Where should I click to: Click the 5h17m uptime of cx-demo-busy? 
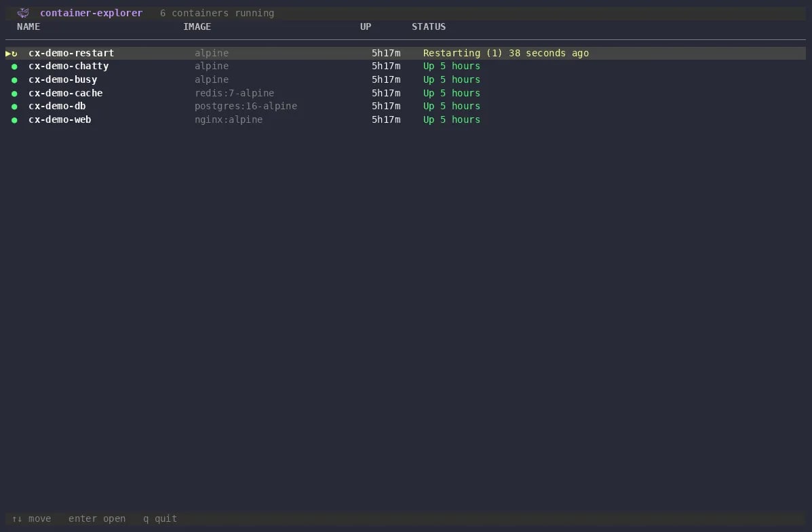pyautogui.click(x=386, y=79)
